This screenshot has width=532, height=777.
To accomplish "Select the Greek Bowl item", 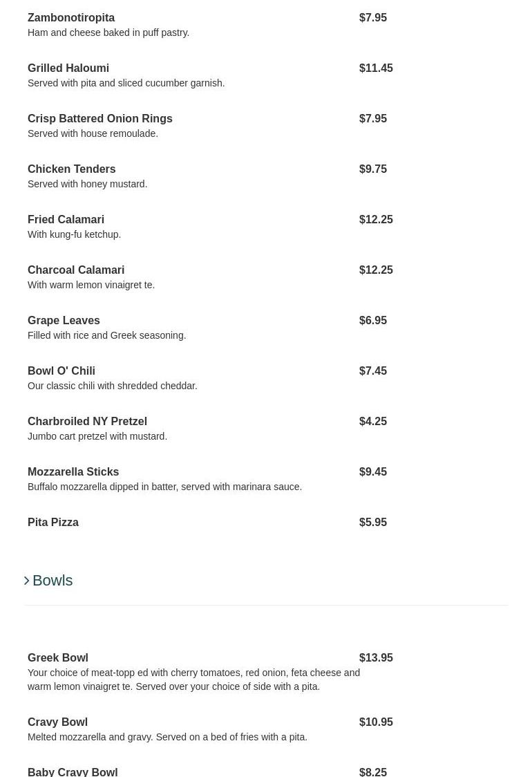I will [x=58, y=658].
